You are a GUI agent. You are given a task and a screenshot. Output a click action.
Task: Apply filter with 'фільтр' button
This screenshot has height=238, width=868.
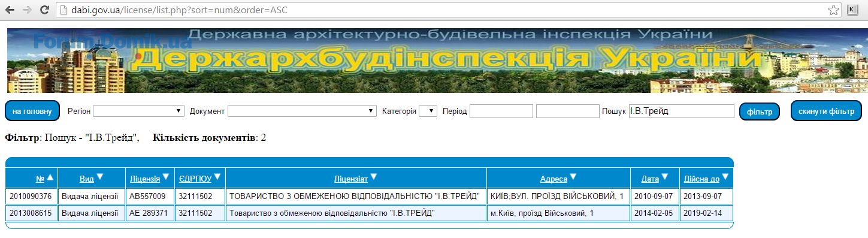(760, 112)
